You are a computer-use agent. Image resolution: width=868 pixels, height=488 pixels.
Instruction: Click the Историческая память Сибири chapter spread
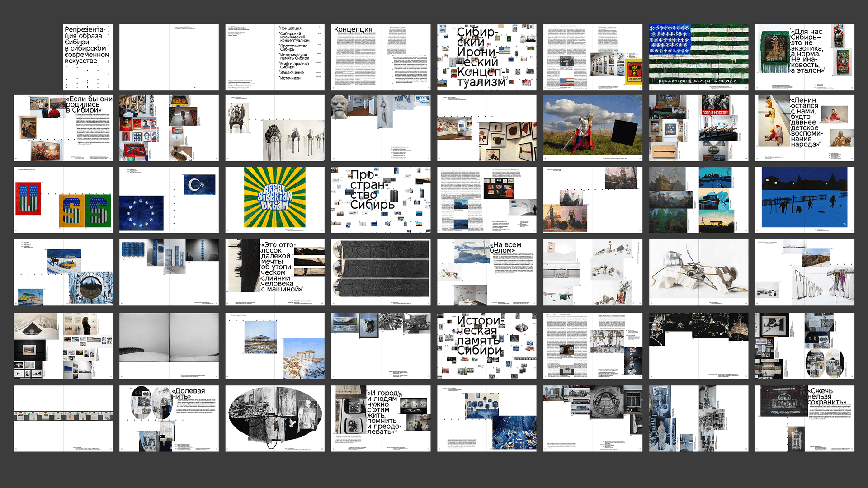[486, 346]
